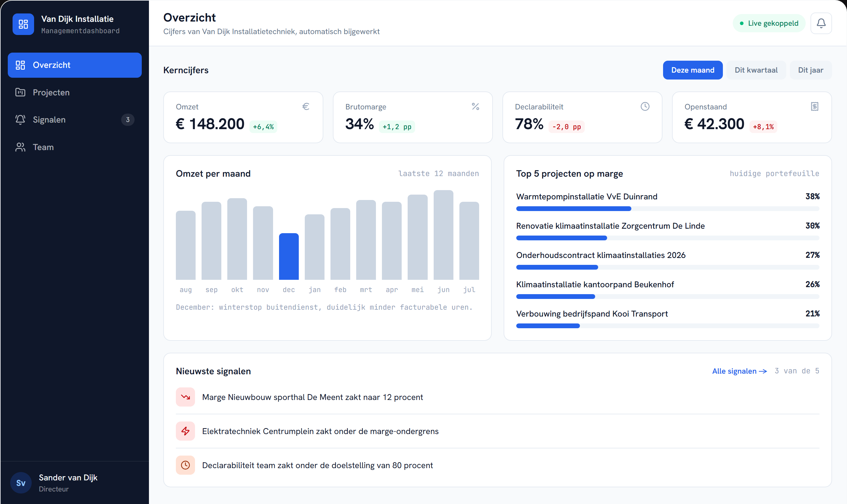Click project Renovatie klimaatinstallatie Zorgcentrum De Linde

click(x=610, y=226)
